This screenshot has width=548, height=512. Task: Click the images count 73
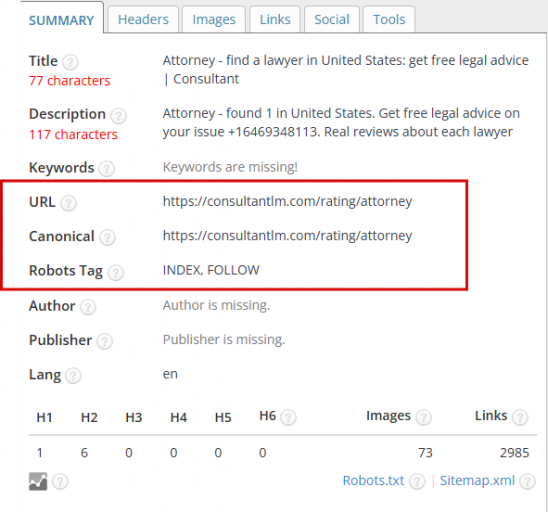[x=425, y=453]
